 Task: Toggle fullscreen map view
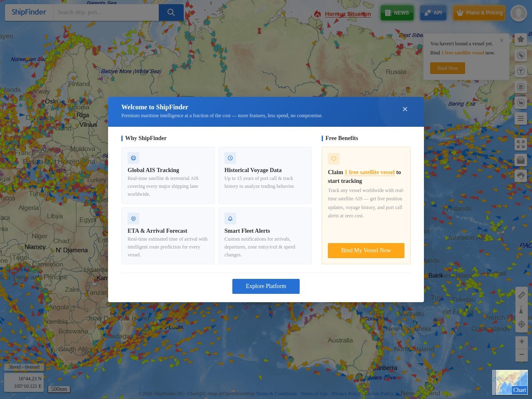click(x=521, y=144)
